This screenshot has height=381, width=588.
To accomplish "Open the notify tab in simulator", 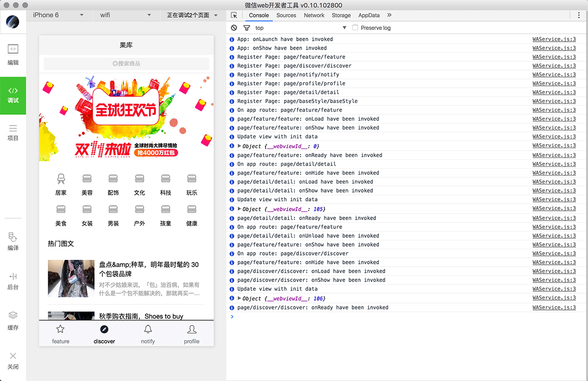I will click(148, 333).
